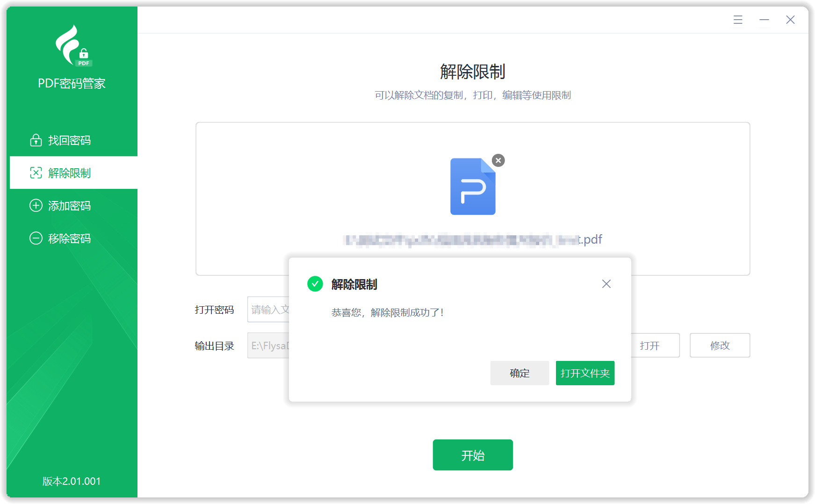Viewport: 815px width, 504px height.
Task: Click the PDF密码管家 logo icon
Action: point(73,46)
